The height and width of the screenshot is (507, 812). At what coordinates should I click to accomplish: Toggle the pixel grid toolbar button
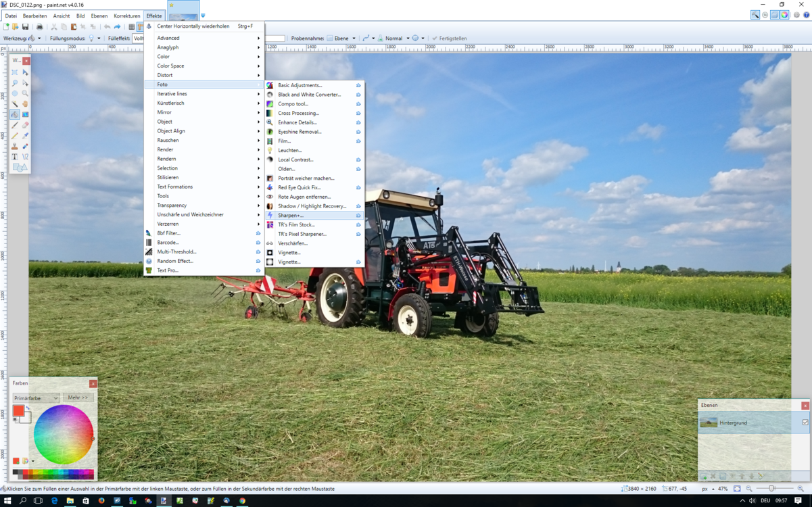[131, 27]
